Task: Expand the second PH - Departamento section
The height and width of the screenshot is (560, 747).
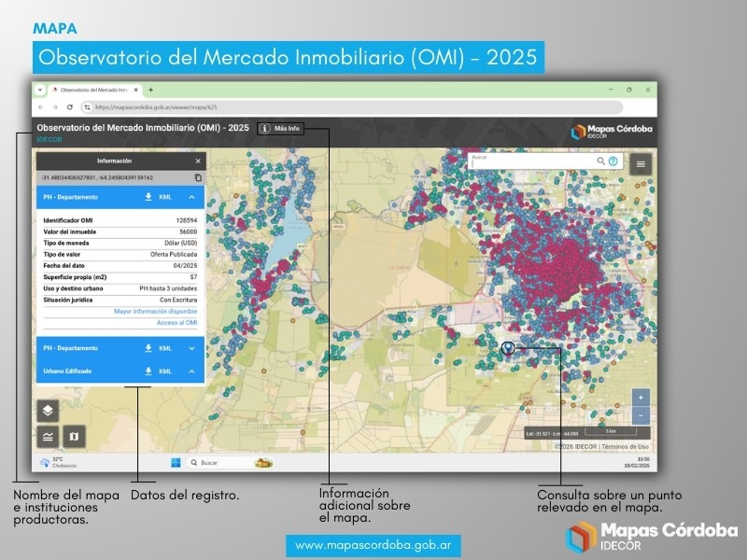Action: coord(191,348)
